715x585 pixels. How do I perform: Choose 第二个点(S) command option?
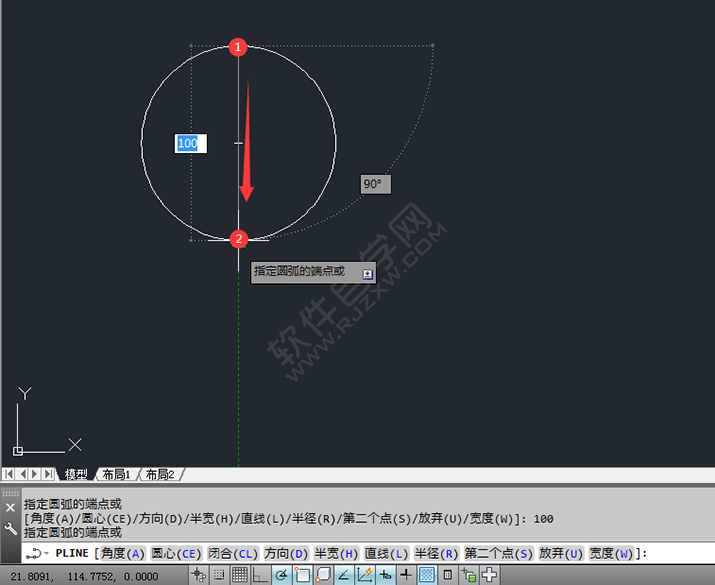(498, 554)
